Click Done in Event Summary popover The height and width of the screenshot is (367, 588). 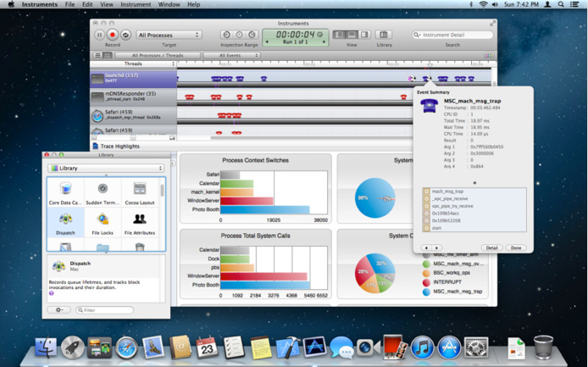click(x=516, y=248)
